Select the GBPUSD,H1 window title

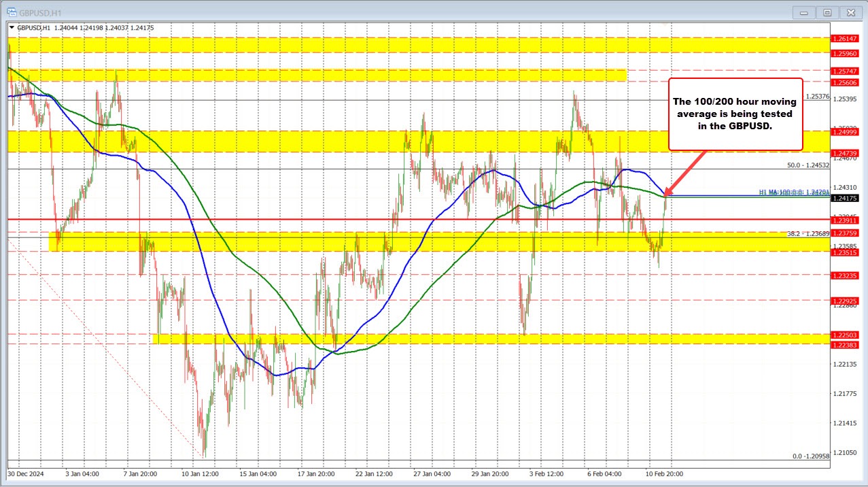click(38, 12)
